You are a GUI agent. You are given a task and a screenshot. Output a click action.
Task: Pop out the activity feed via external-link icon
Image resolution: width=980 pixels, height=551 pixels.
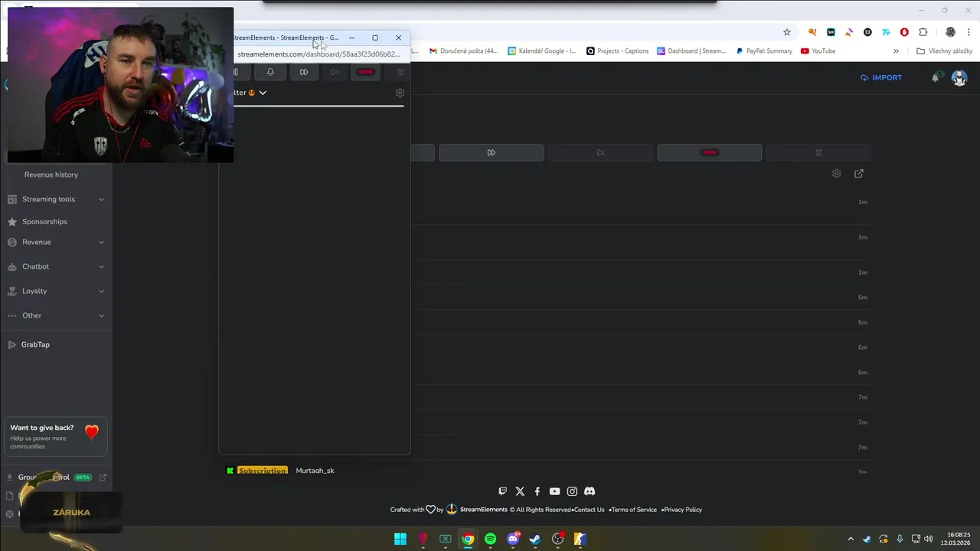coord(859,174)
